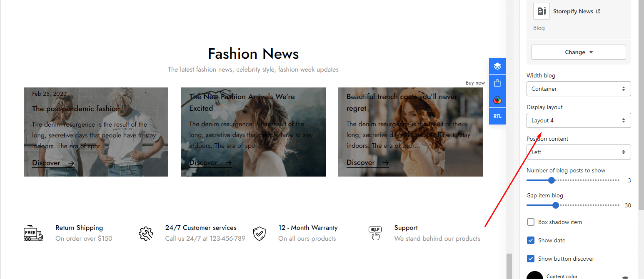
Task: Click the color palette icon in the sidebar
Action: (x=497, y=99)
